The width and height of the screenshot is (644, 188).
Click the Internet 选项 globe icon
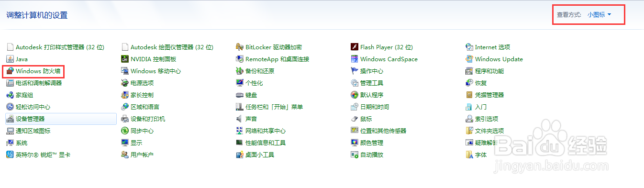[x=469, y=47]
